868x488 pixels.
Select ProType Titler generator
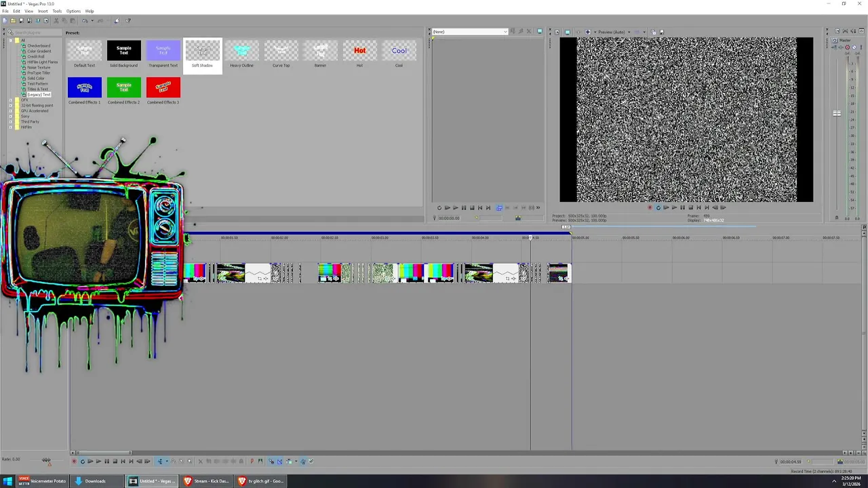tap(39, 73)
